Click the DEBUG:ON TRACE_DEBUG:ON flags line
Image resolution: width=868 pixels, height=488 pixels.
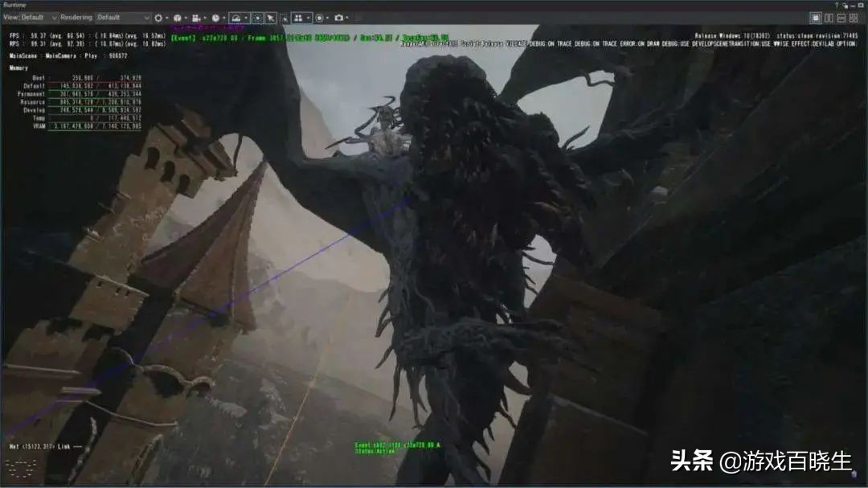tap(628, 43)
